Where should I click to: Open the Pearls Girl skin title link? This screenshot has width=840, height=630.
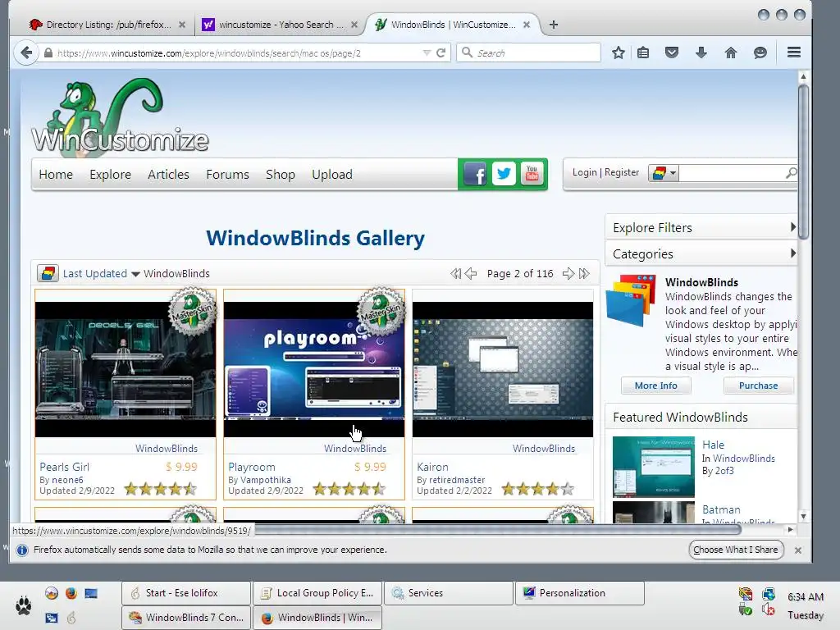click(x=64, y=467)
